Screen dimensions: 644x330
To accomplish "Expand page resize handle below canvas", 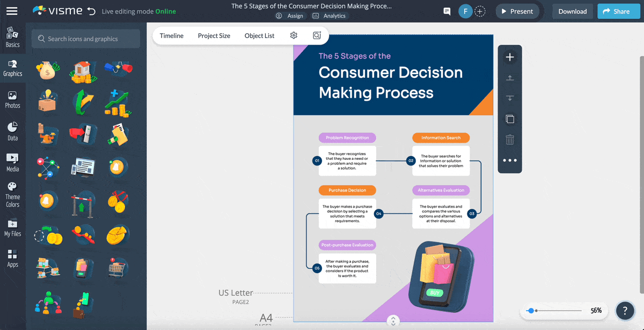I will 393,321.
